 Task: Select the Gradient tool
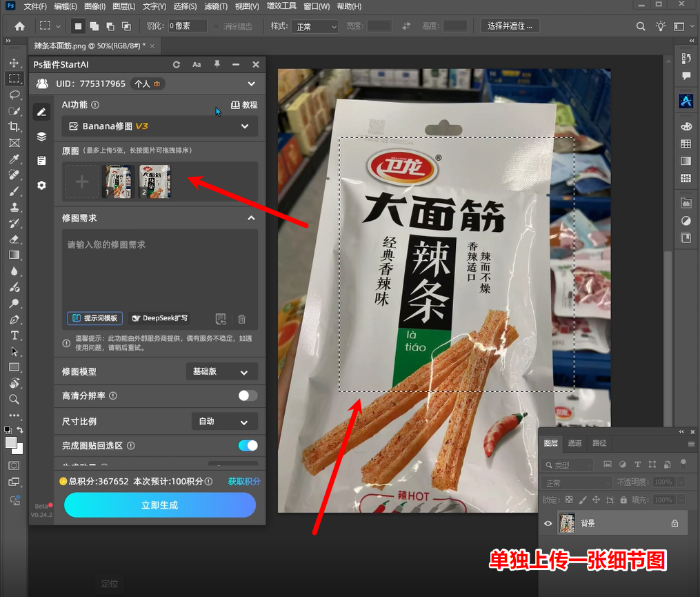tap(14, 255)
